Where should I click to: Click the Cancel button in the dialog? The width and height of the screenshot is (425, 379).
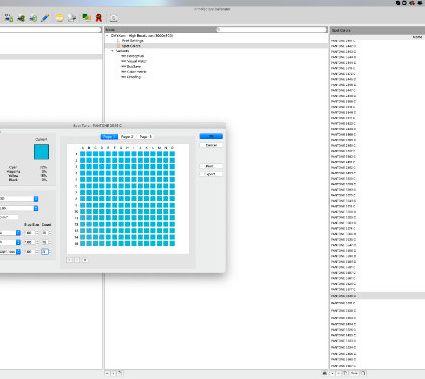[211, 145]
